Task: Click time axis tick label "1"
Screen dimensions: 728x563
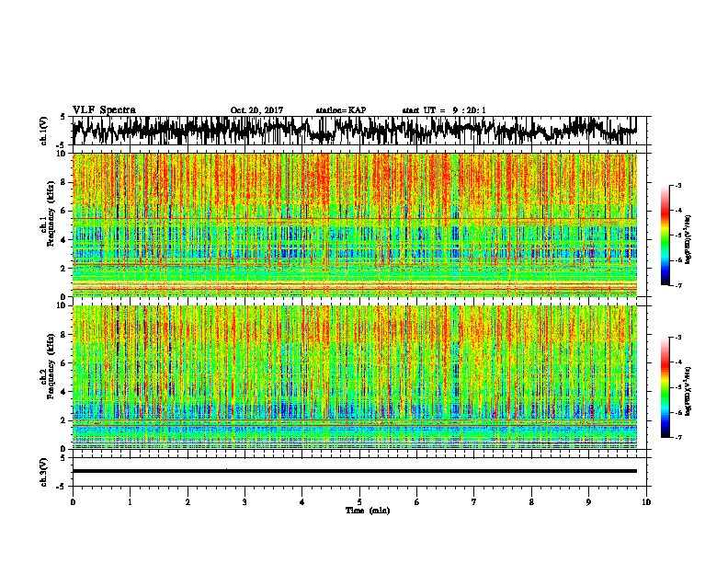Action: (130, 502)
